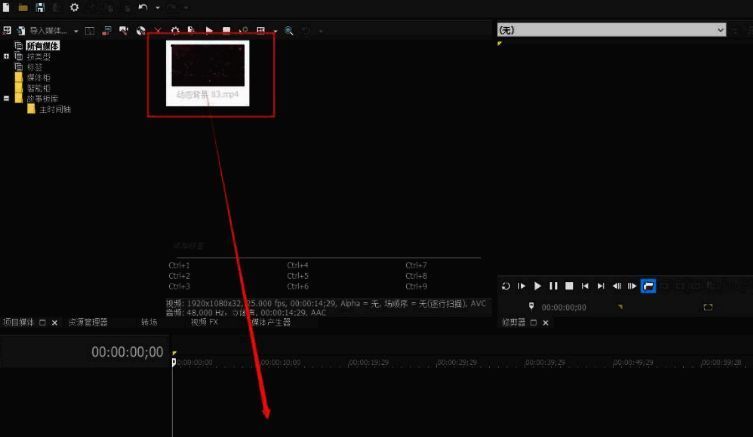Click the search media magnifier icon

pyautogui.click(x=289, y=31)
